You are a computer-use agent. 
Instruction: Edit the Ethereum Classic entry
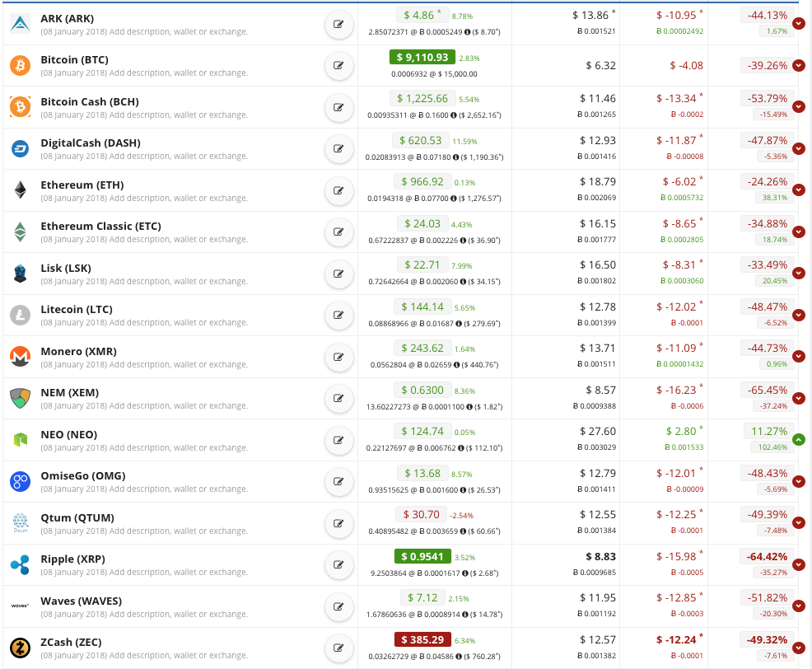(x=338, y=232)
